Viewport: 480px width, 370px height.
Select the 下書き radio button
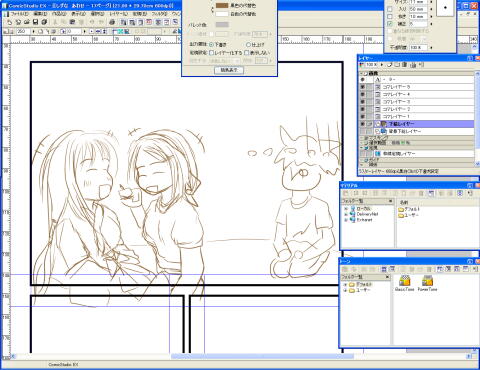point(211,44)
